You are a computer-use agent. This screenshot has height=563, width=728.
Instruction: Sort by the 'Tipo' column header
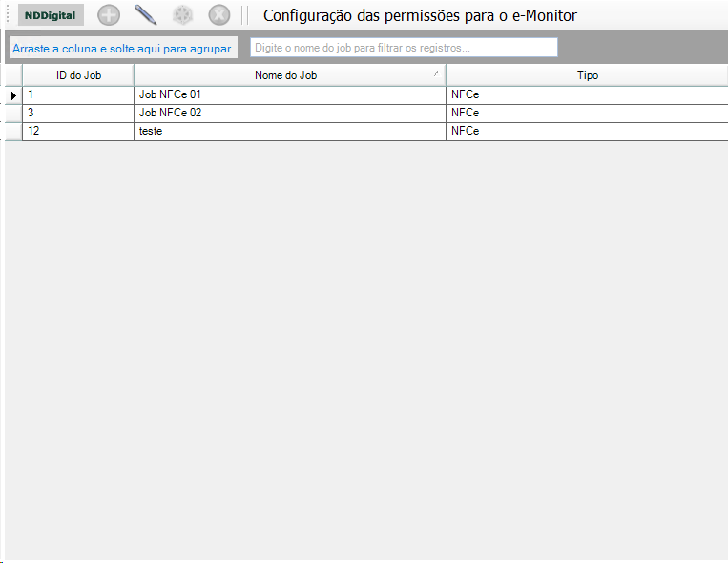tap(587, 75)
